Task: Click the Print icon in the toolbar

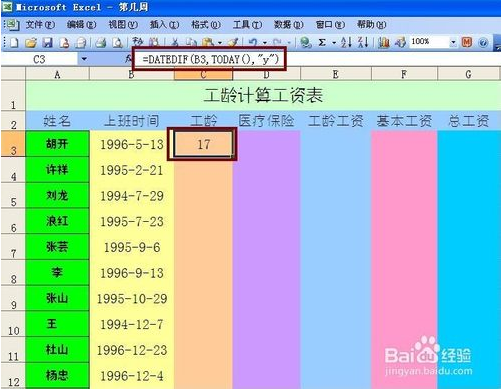Action: pos(100,43)
